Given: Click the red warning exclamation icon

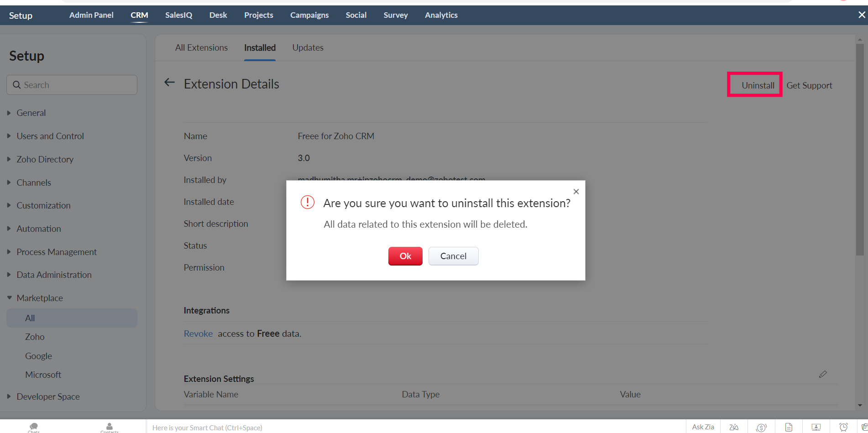Looking at the screenshot, I should pyautogui.click(x=308, y=202).
